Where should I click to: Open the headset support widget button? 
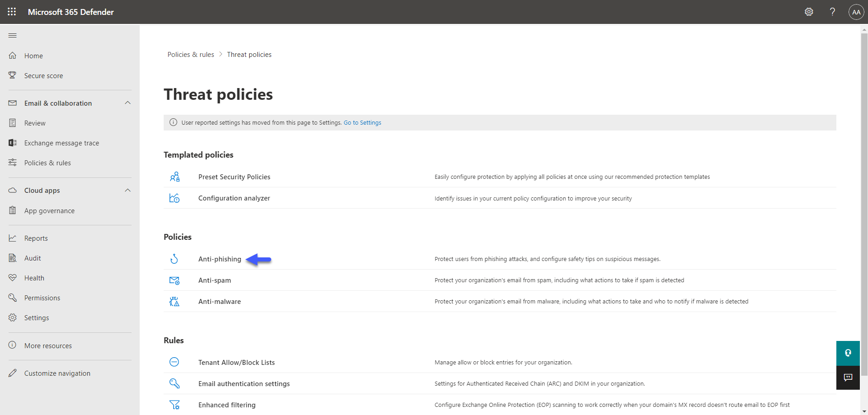point(848,353)
